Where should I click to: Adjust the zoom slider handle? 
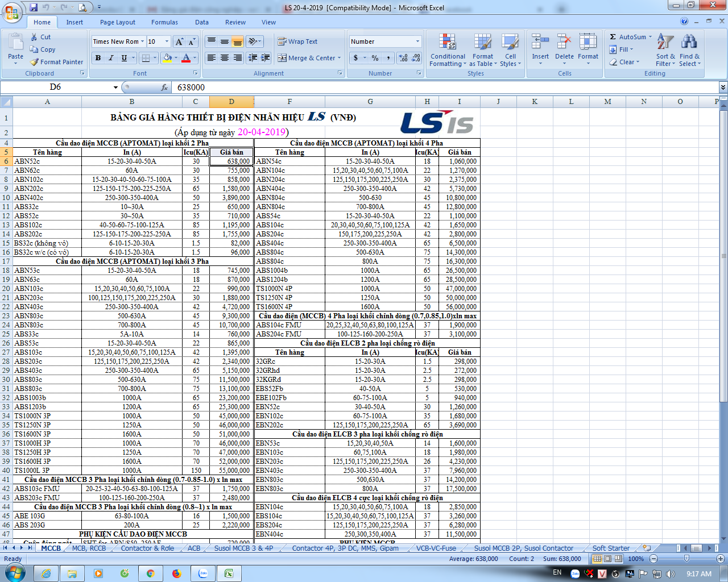(686, 559)
